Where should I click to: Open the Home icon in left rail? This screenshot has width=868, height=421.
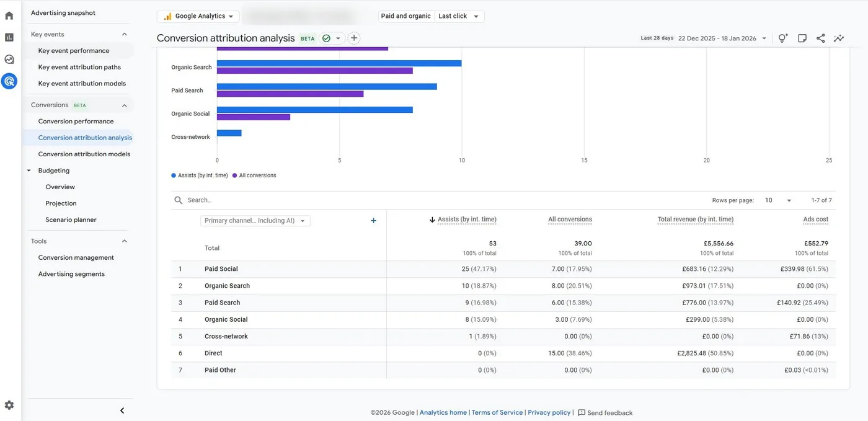coord(9,16)
